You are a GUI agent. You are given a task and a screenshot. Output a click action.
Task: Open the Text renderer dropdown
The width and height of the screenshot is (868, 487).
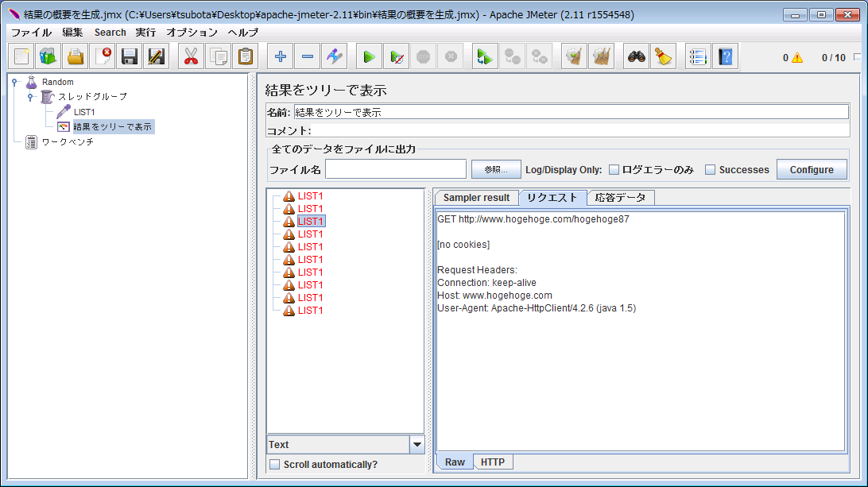click(417, 444)
